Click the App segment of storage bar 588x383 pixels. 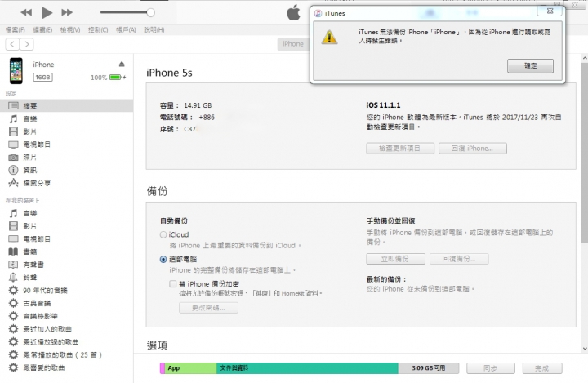coord(191,368)
